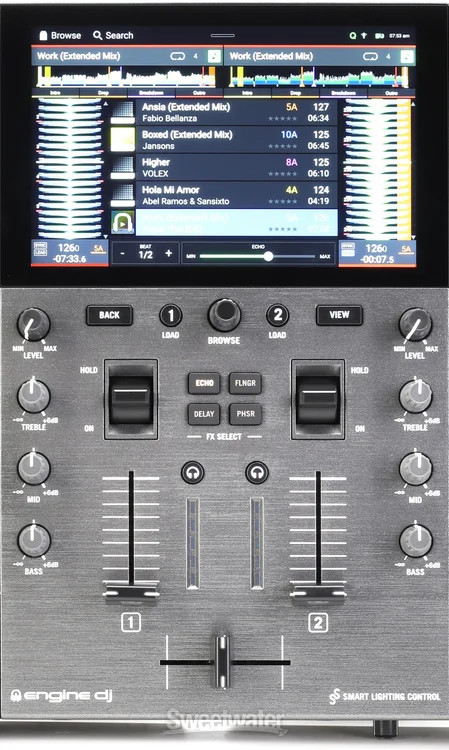The height and width of the screenshot is (750, 449).
Task: Tap album art of Boxed (Extended Mix)
Action: click(x=122, y=140)
